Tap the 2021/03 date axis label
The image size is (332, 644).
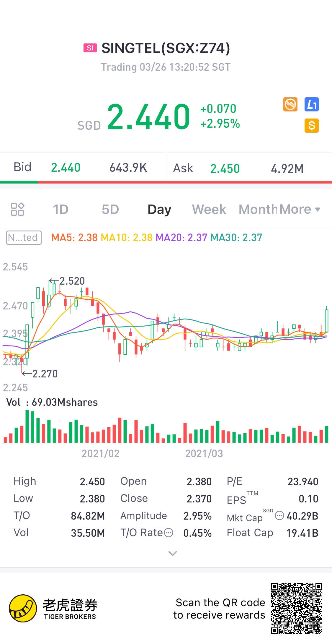coord(204,454)
